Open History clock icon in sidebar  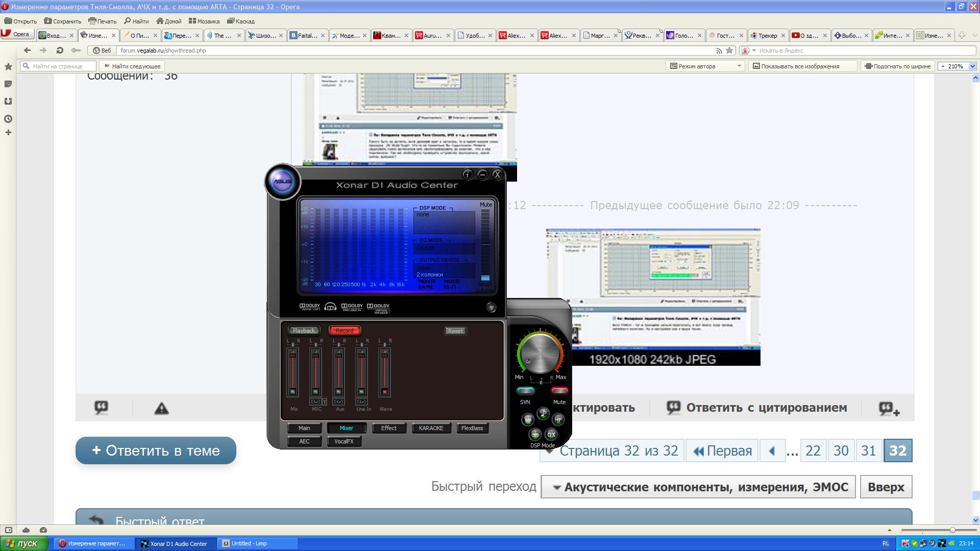tap(8, 119)
